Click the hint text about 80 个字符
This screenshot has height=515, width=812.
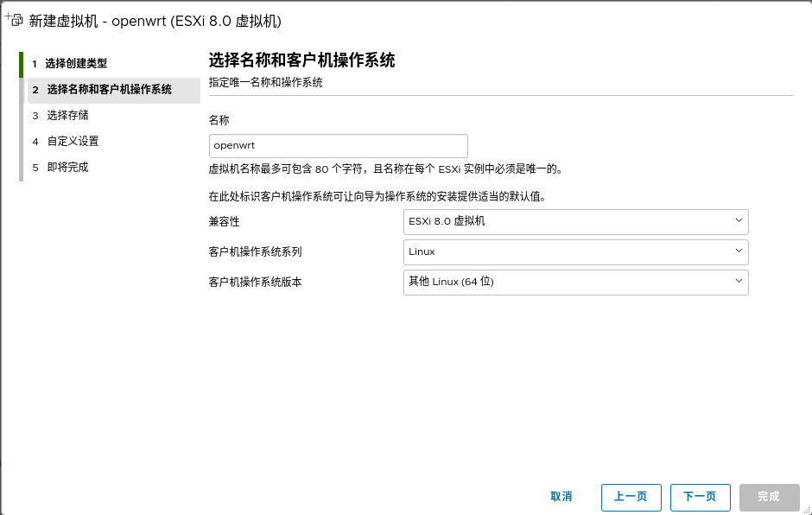coord(386,169)
